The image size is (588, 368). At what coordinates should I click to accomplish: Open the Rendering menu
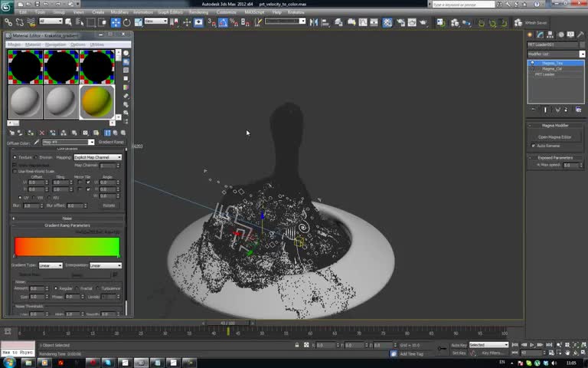(198, 12)
